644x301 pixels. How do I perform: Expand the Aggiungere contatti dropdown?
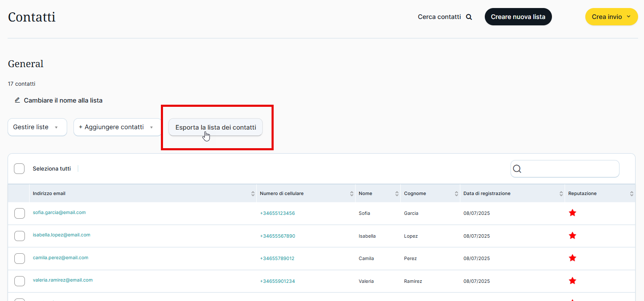coord(117,127)
